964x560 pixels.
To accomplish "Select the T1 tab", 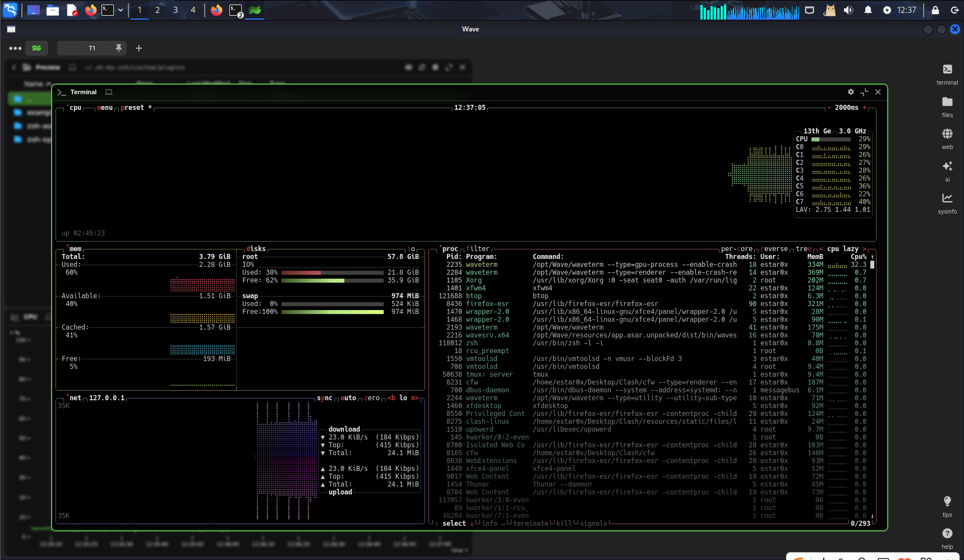I will [x=92, y=48].
